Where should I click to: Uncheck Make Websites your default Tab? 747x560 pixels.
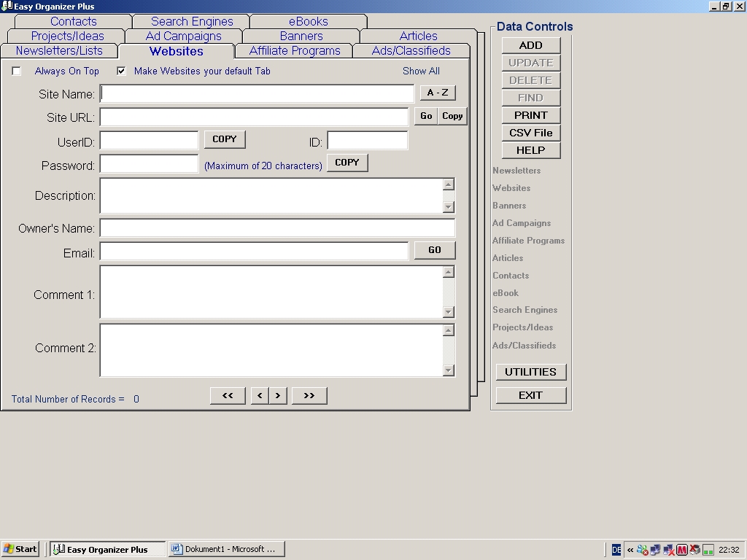(x=122, y=71)
